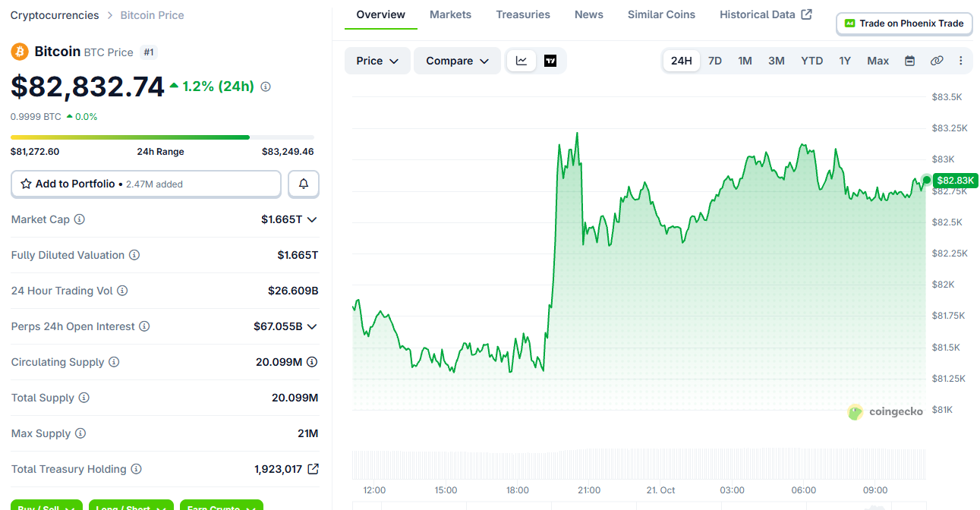This screenshot has height=510, width=980.
Task: Click Bitcoin Price breadcrumb
Action: [152, 15]
